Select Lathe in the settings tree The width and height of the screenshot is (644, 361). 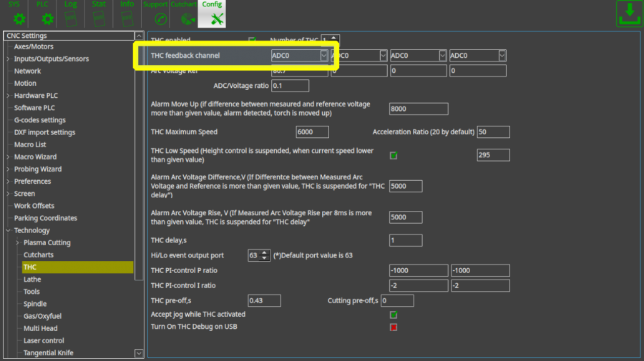click(x=32, y=280)
